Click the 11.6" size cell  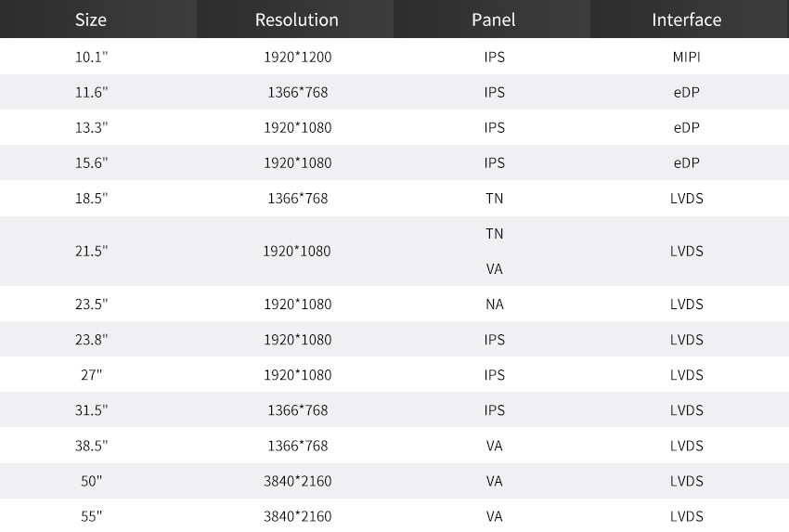92,93
